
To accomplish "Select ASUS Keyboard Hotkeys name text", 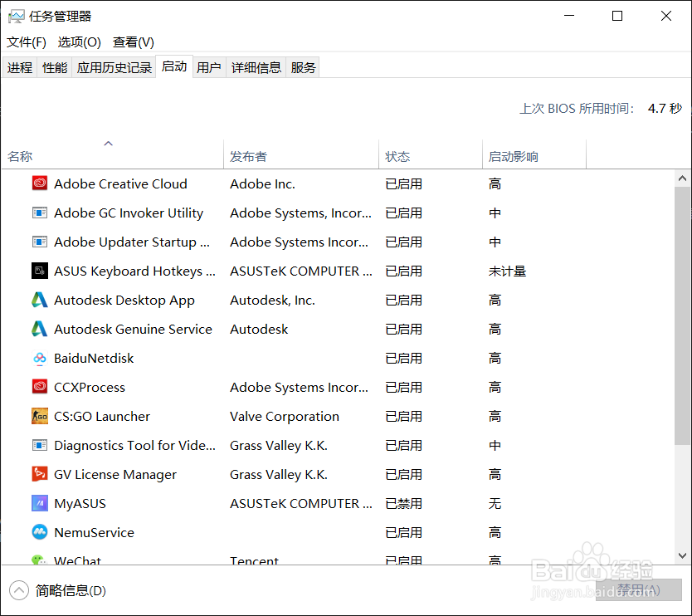I will (134, 271).
